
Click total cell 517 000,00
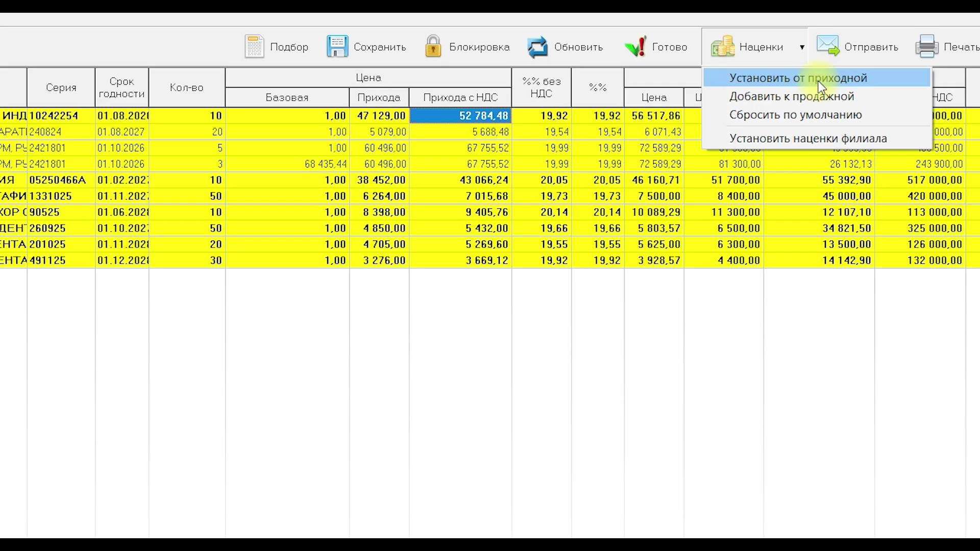click(x=920, y=180)
